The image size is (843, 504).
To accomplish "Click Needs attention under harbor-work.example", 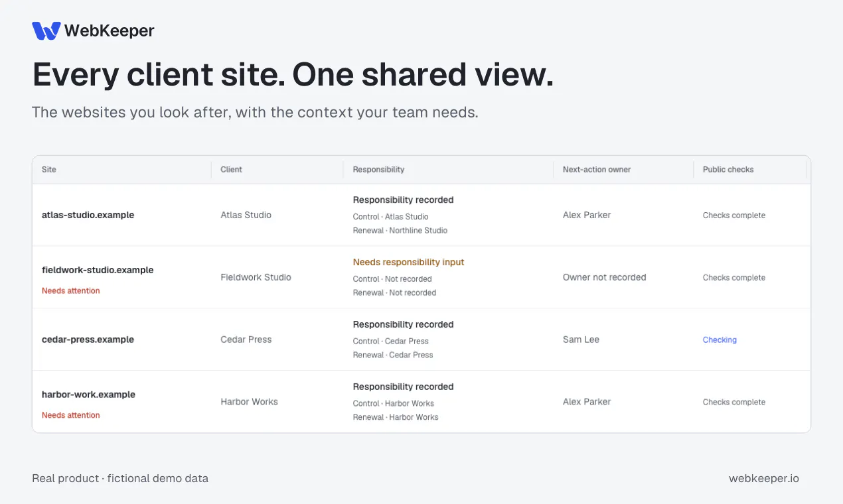I will 71,415.
